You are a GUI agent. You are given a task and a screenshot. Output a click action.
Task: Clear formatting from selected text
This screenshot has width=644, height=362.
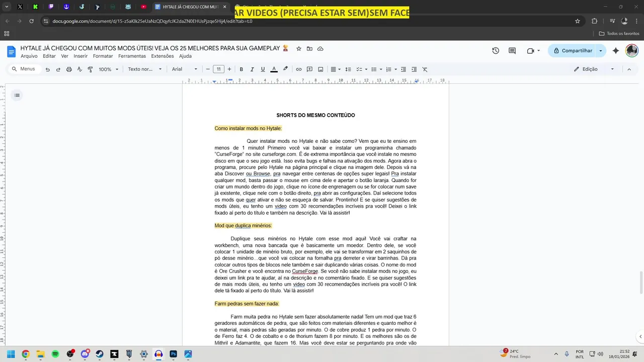tap(425, 69)
